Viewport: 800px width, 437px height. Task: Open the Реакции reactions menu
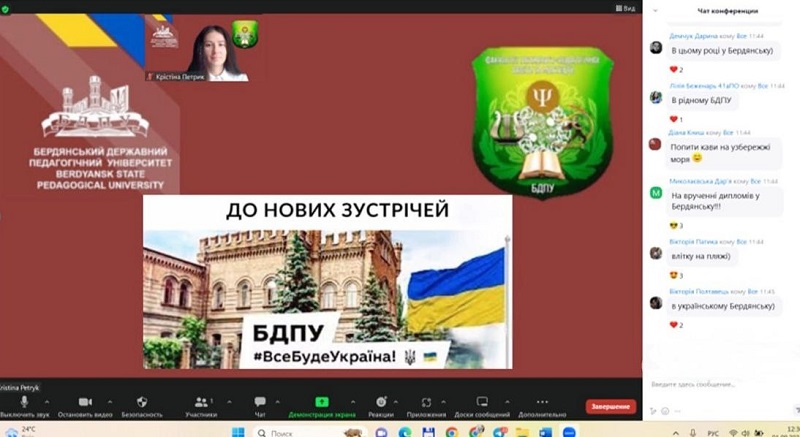[x=381, y=406]
